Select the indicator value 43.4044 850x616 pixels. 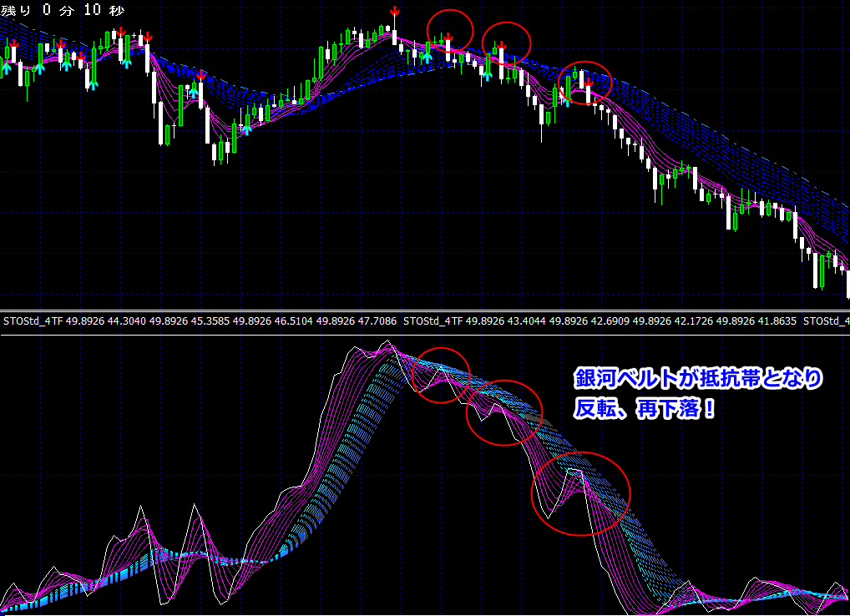(526, 321)
